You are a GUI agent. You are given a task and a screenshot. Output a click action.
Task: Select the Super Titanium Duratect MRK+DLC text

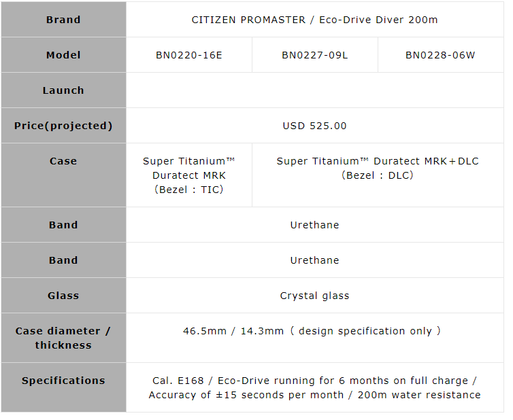(x=378, y=161)
